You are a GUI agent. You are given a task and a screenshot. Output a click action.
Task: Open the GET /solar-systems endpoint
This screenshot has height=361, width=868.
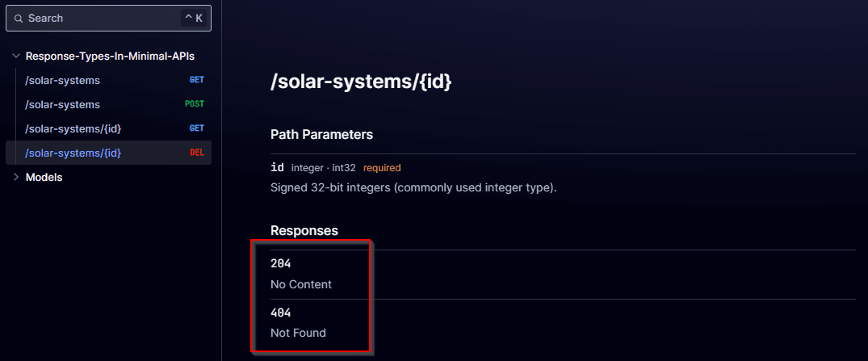[108, 80]
